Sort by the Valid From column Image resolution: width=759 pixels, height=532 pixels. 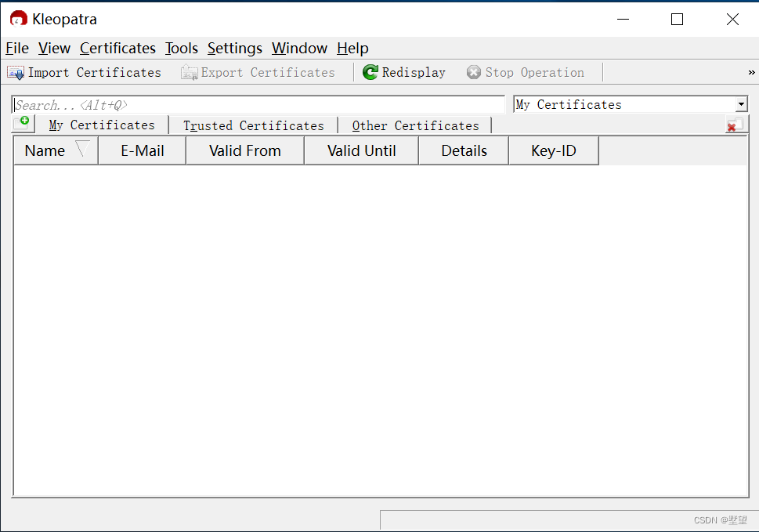click(245, 150)
